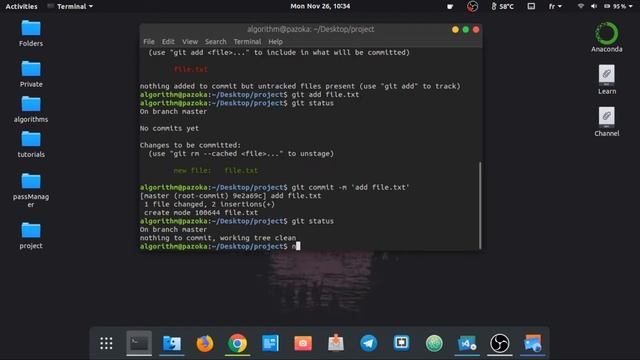
Task: Open the Activities overview
Action: pyautogui.click(x=21, y=6)
